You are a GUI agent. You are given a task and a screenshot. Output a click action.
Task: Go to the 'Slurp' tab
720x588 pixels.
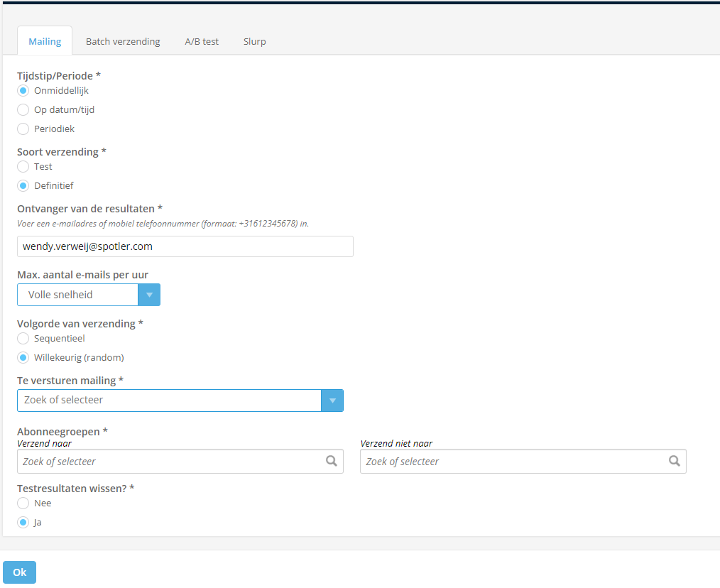(x=254, y=41)
